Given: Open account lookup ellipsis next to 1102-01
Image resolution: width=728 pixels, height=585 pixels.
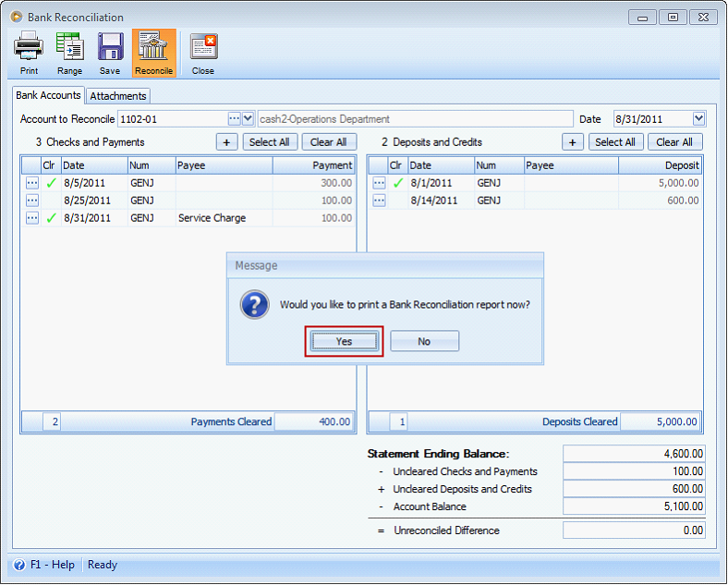Looking at the screenshot, I should (x=235, y=119).
